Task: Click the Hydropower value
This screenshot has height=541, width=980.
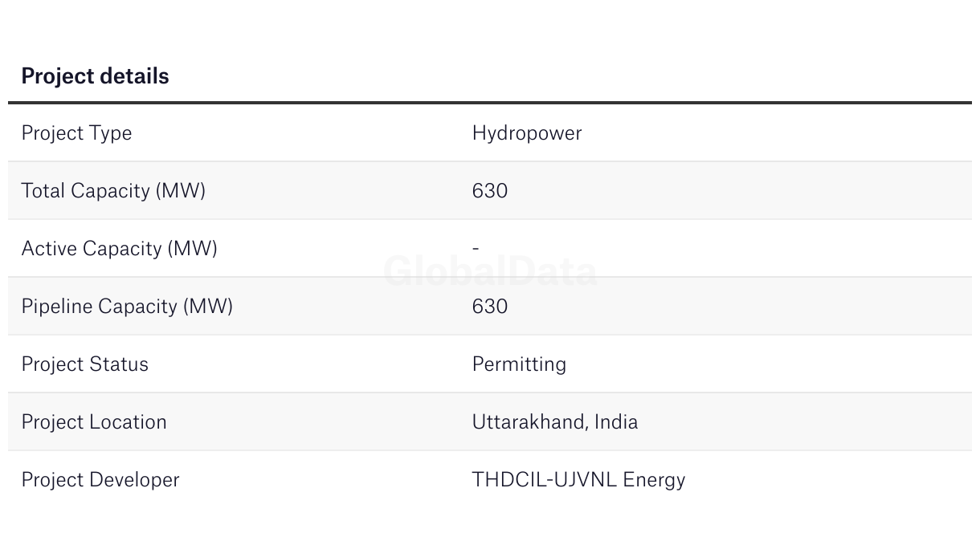Action: point(527,133)
